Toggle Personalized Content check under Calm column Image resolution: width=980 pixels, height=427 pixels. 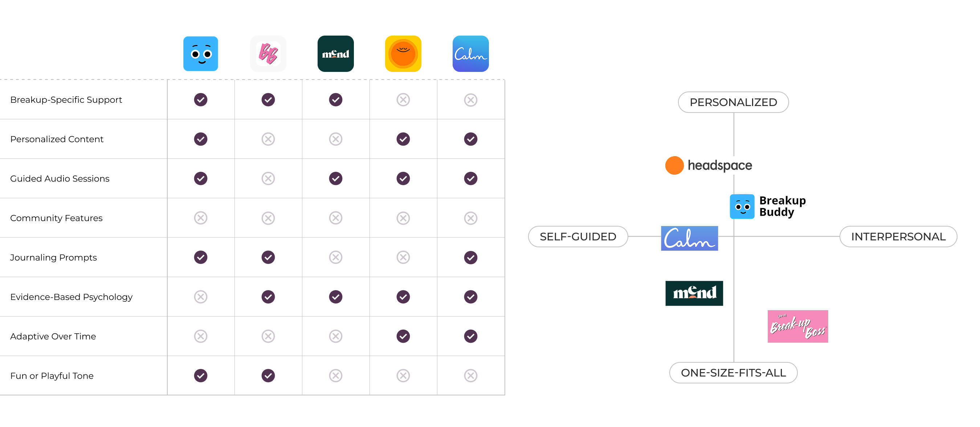(x=471, y=139)
